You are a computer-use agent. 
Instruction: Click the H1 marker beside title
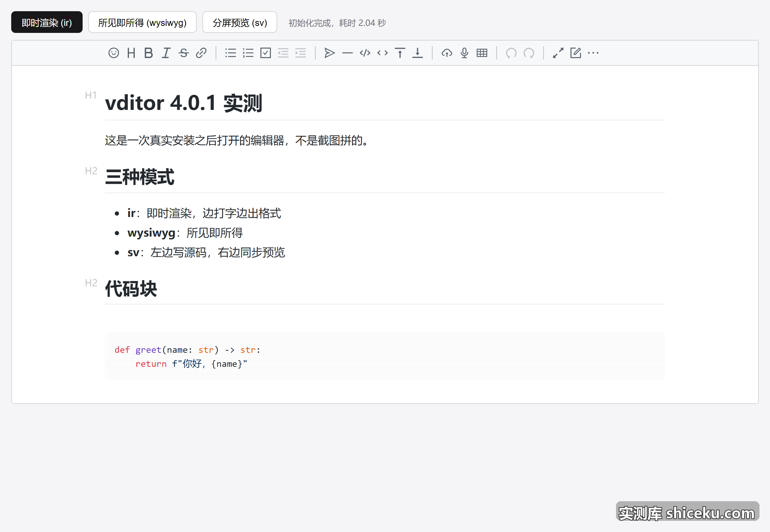91,95
